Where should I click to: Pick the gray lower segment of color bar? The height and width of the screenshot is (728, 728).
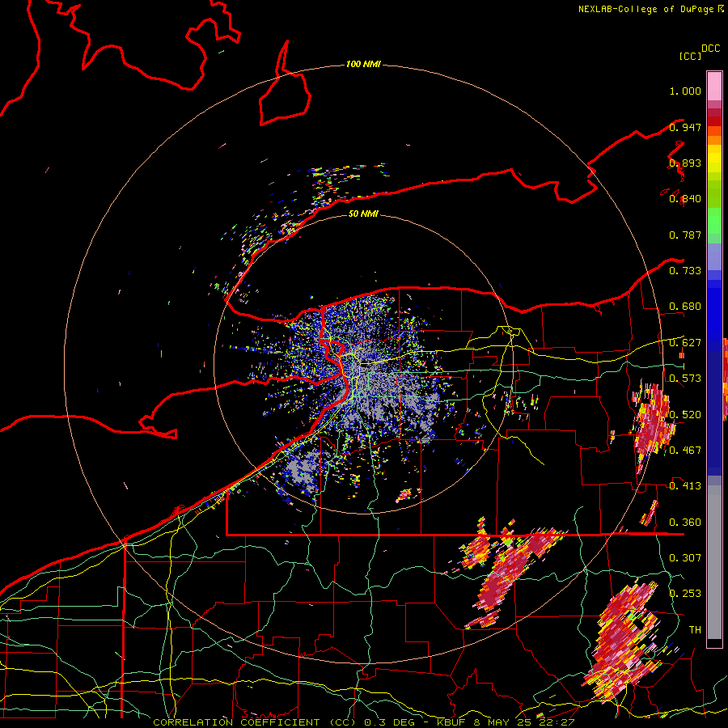pyautogui.click(x=714, y=565)
